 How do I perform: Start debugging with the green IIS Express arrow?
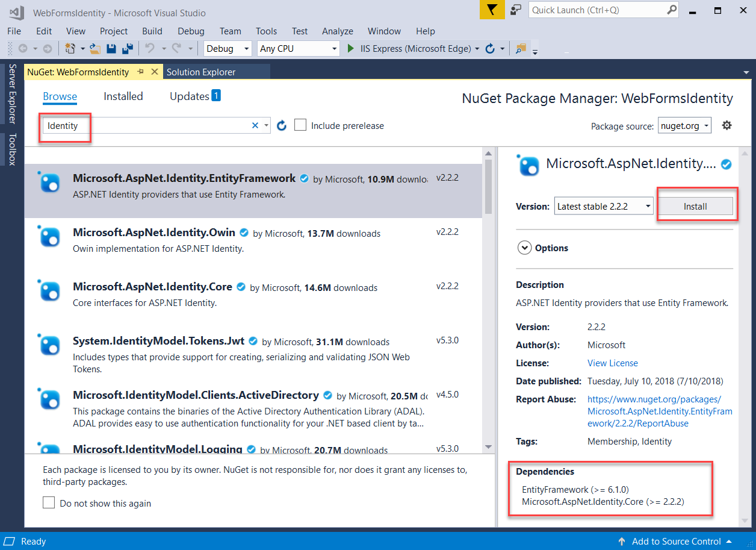(351, 48)
